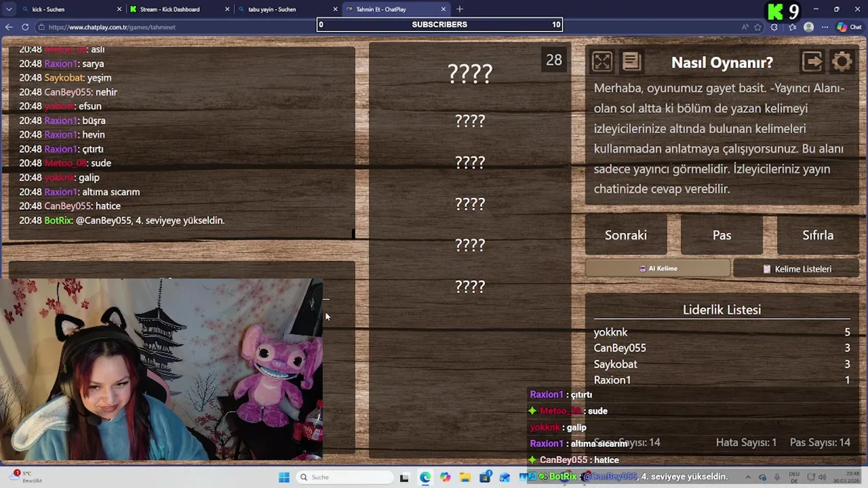Switch to the Kelime Listeleri tab

pos(796,268)
